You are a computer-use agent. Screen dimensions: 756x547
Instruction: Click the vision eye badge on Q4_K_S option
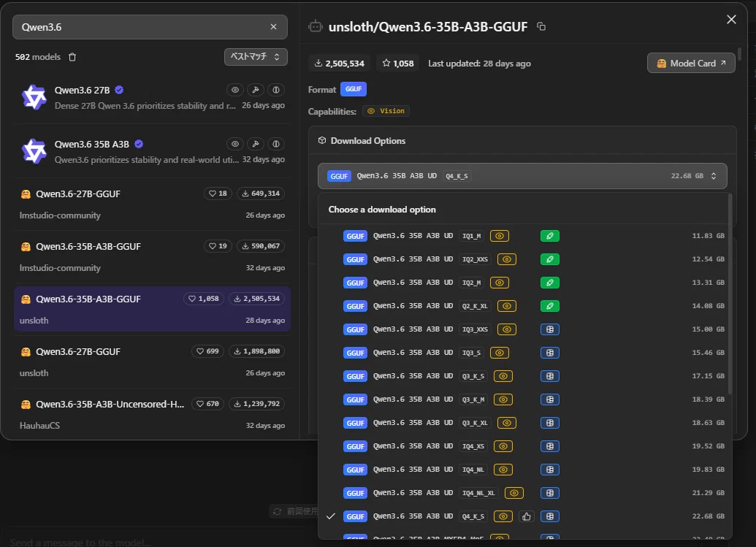point(503,516)
